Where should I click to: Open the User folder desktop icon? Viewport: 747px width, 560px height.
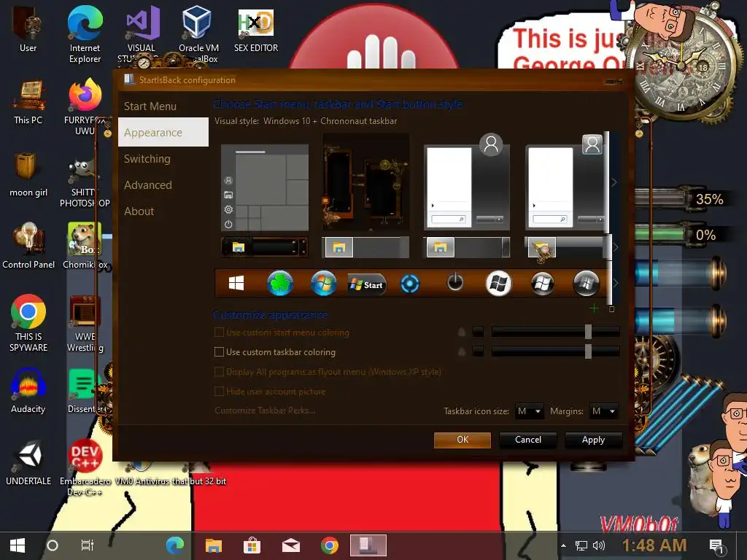click(x=28, y=29)
